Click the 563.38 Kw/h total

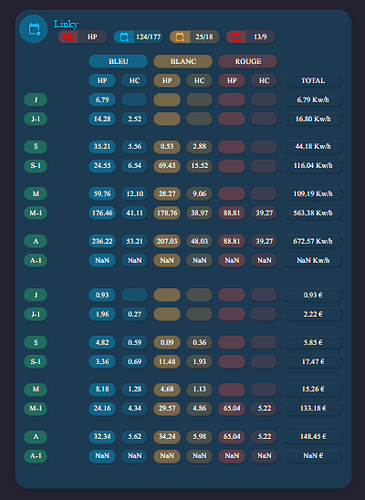pos(313,213)
